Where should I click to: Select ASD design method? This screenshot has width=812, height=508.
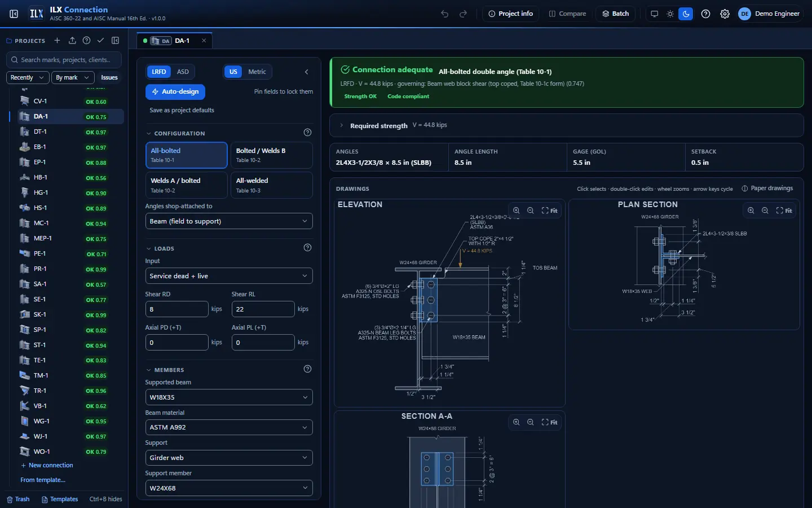coord(183,72)
